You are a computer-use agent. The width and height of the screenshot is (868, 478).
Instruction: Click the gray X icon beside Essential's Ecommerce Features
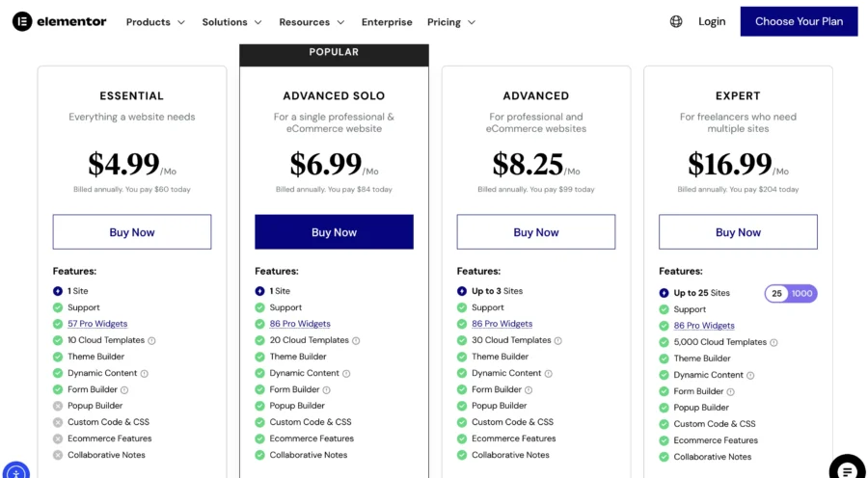(58, 438)
